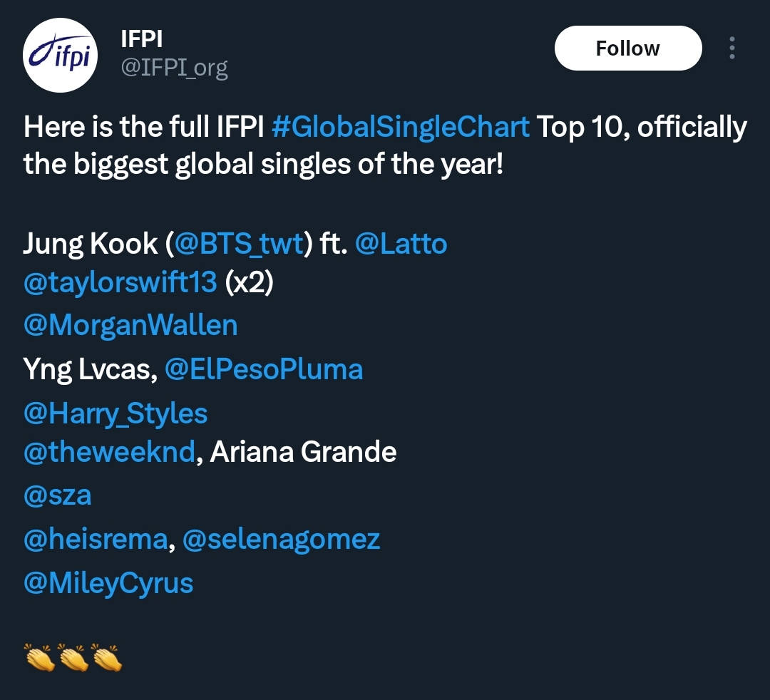
Task: Open the @BTS_twt mention
Action: [x=239, y=244]
